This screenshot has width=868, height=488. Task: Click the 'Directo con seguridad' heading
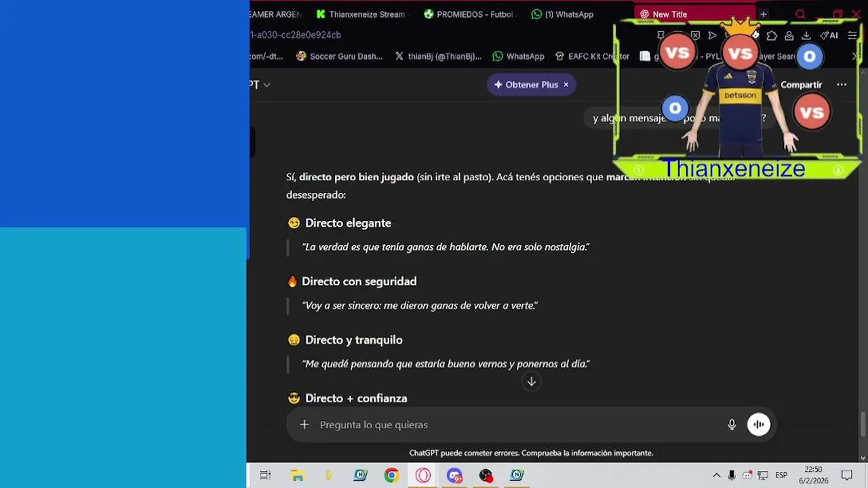point(359,281)
